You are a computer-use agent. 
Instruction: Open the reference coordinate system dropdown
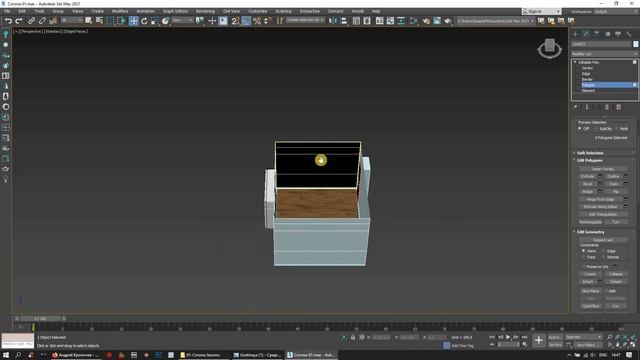pyautogui.click(x=182, y=20)
